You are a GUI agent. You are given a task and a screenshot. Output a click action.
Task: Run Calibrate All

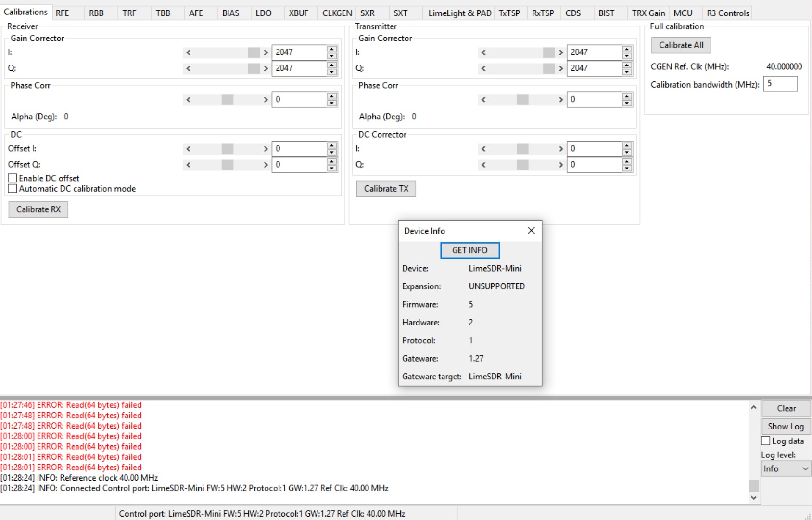[x=681, y=45]
